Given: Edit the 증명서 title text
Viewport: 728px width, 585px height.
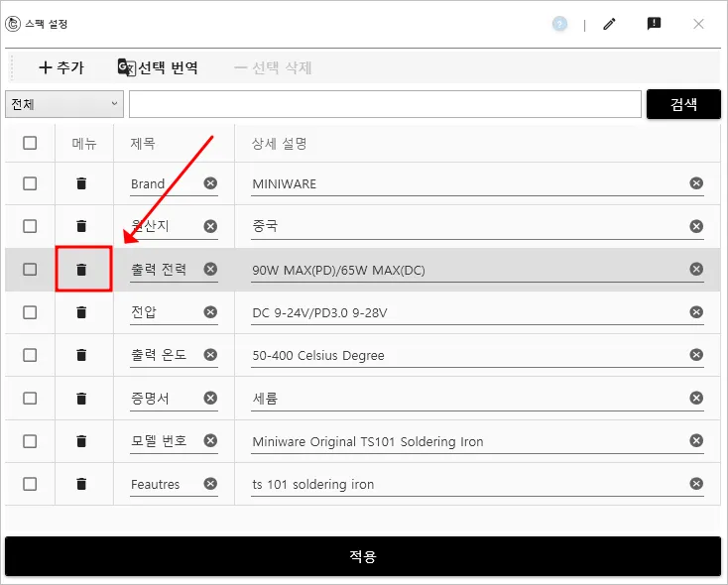Looking at the screenshot, I should (x=150, y=398).
